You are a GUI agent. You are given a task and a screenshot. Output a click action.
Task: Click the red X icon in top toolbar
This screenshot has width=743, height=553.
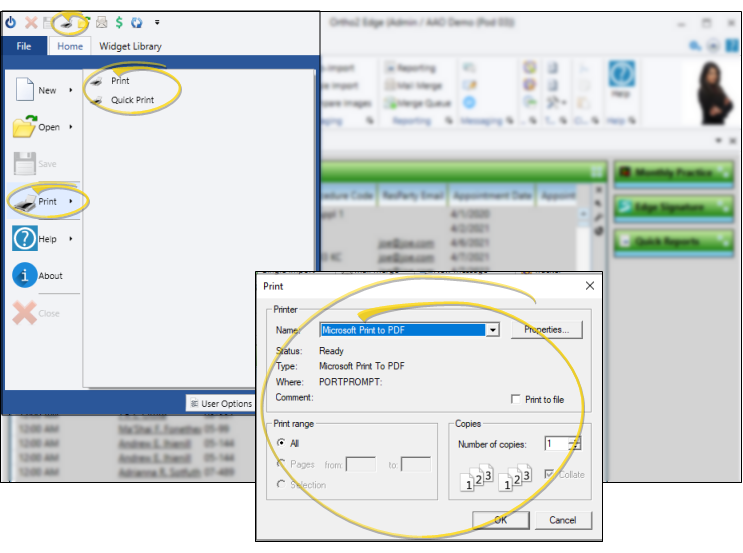tap(30, 21)
